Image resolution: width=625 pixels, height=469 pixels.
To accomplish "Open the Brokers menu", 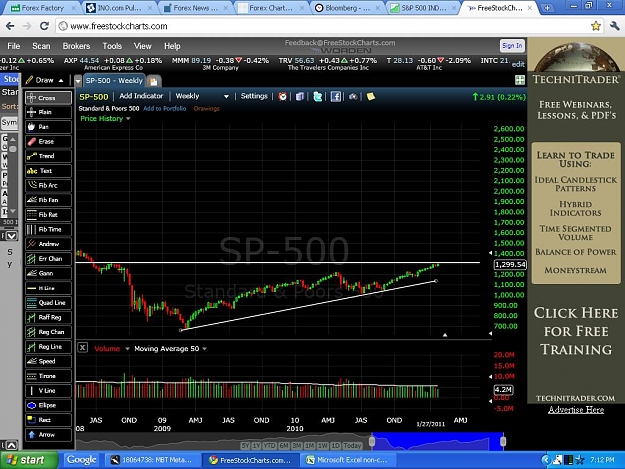I will point(76,46).
